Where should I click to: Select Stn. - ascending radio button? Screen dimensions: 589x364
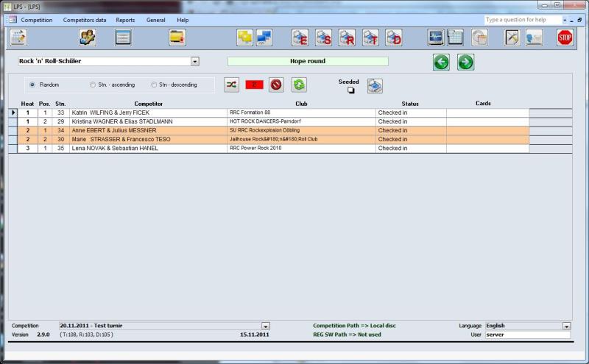[x=93, y=85]
